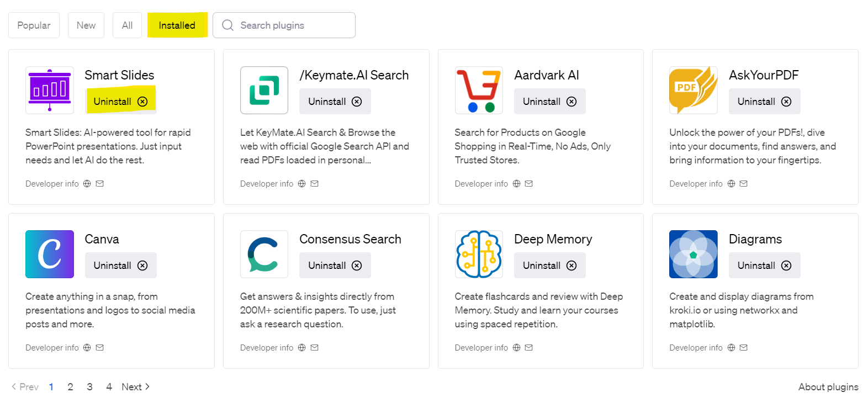Open Keymate.AI Search developer website globe icon
868x403 pixels.
point(302,184)
